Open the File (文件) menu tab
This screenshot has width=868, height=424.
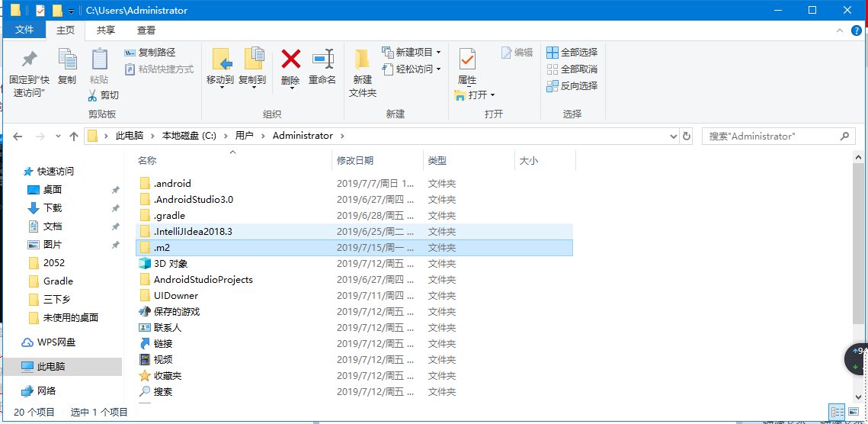tap(24, 30)
